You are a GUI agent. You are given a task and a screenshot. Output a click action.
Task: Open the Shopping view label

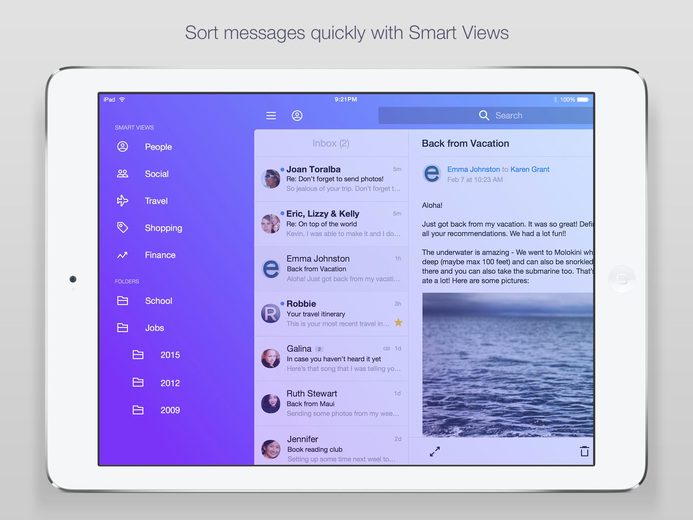(164, 228)
